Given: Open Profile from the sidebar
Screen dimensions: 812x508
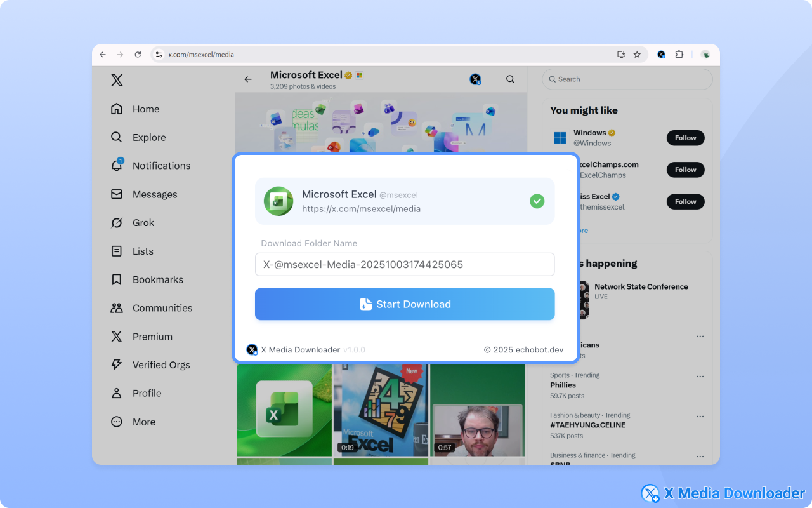Looking at the screenshot, I should (x=117, y=393).
